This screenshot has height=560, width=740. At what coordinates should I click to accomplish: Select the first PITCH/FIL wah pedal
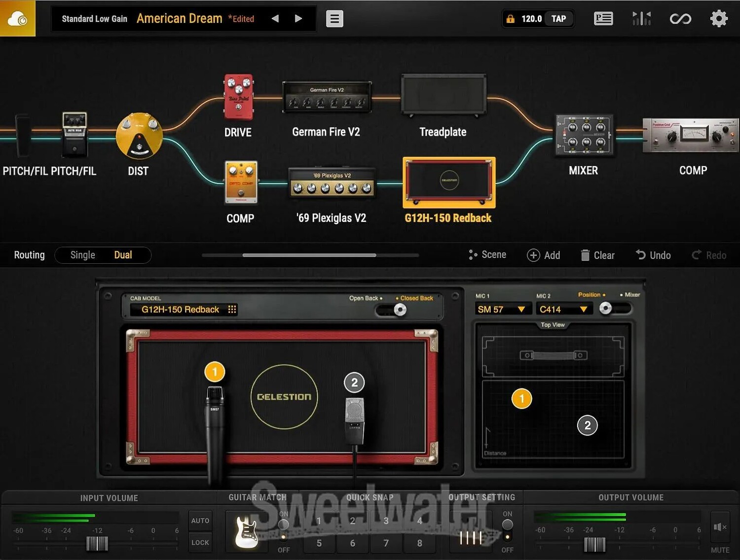[x=23, y=136]
